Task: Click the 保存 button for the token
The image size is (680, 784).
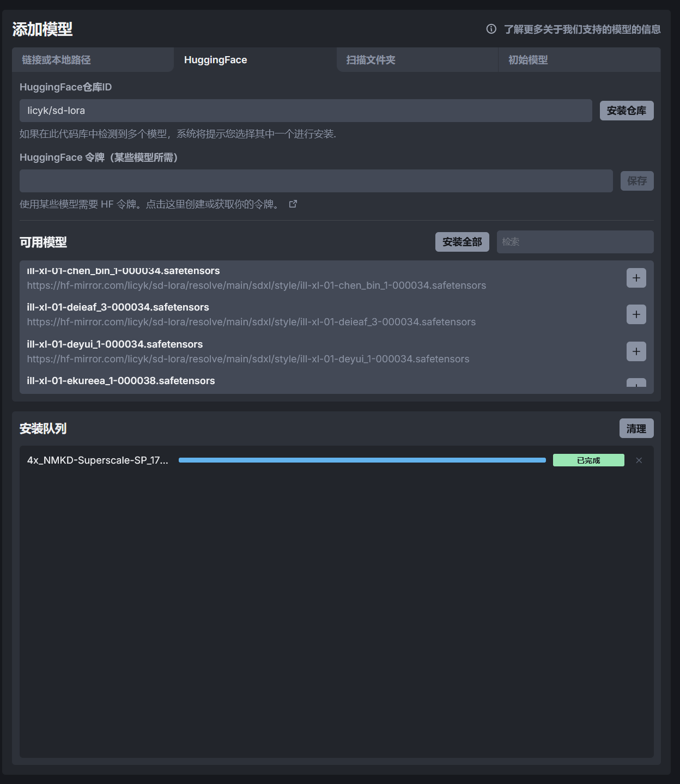Action: pyautogui.click(x=636, y=181)
